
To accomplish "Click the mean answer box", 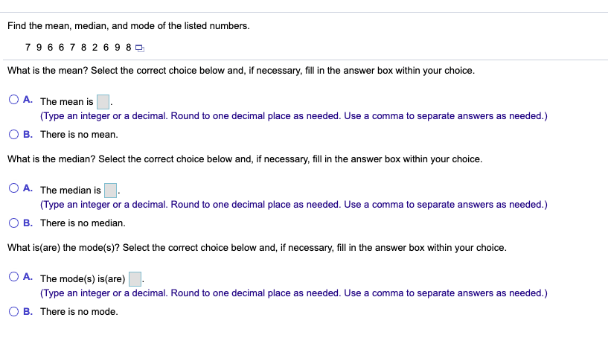I will click(103, 102).
